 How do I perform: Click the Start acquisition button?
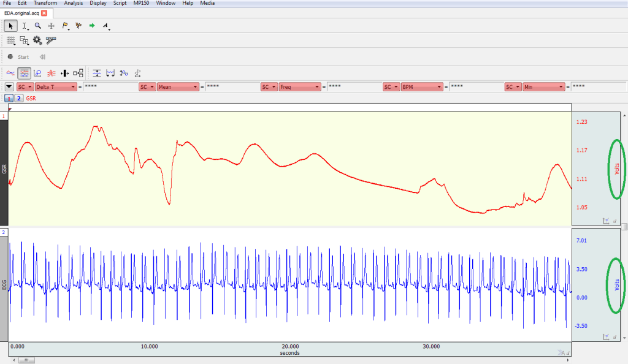[x=18, y=57]
